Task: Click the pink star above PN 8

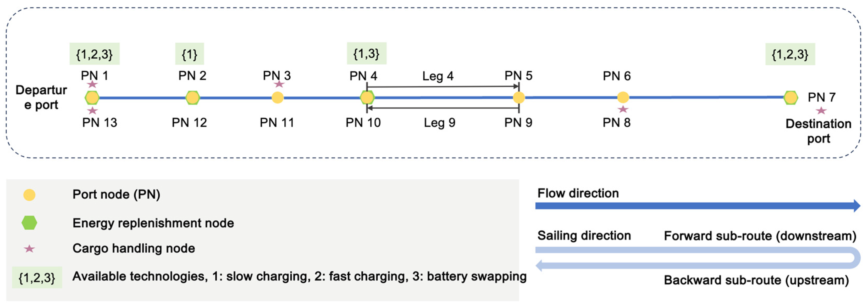Action: [x=623, y=109]
